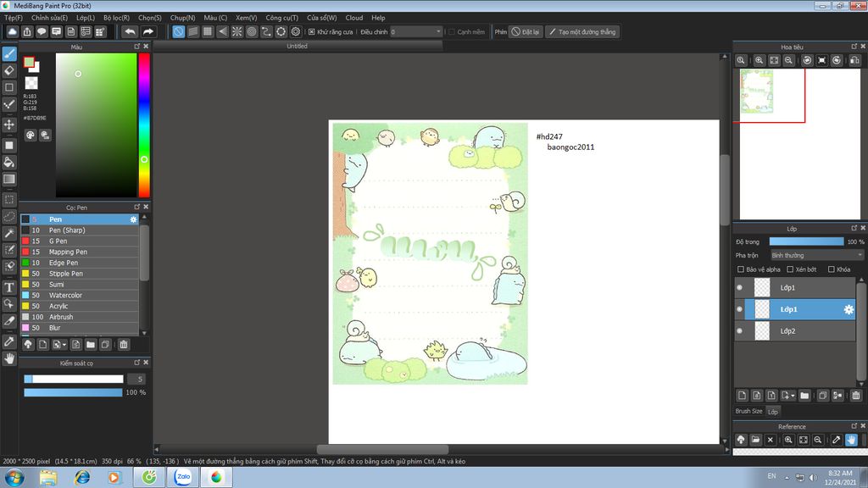Select the Eraser tool in left toolbar
Viewport: 868px width, 488px height.
[9, 70]
